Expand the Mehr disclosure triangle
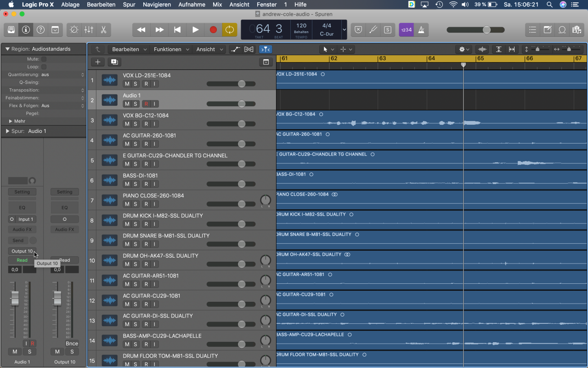The width and height of the screenshot is (588, 368). 11,121
